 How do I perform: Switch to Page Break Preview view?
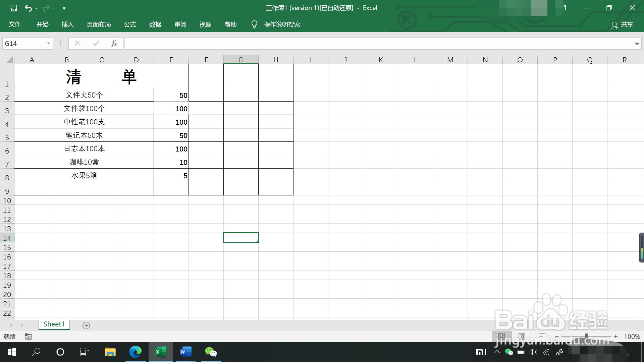[x=541, y=336]
